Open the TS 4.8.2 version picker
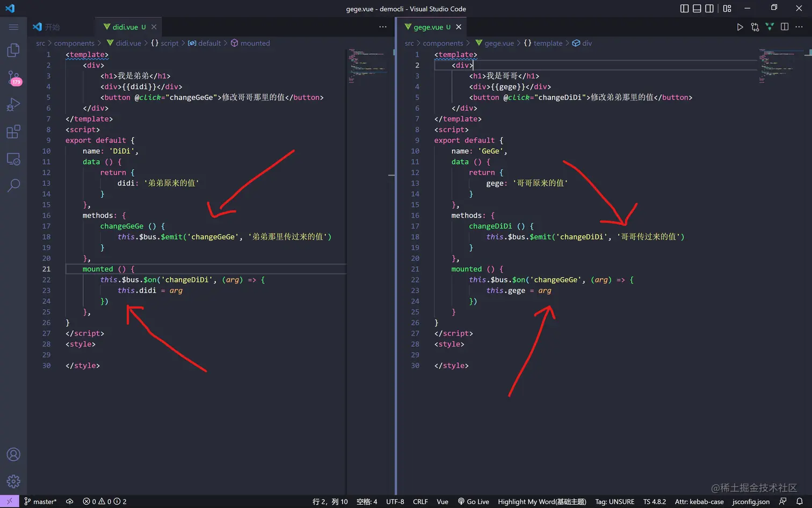 655,502
